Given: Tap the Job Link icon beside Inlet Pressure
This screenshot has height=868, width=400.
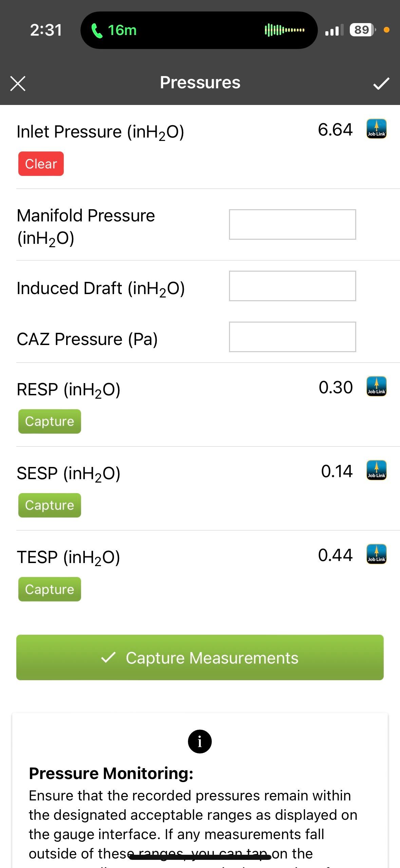Looking at the screenshot, I should coord(376,129).
